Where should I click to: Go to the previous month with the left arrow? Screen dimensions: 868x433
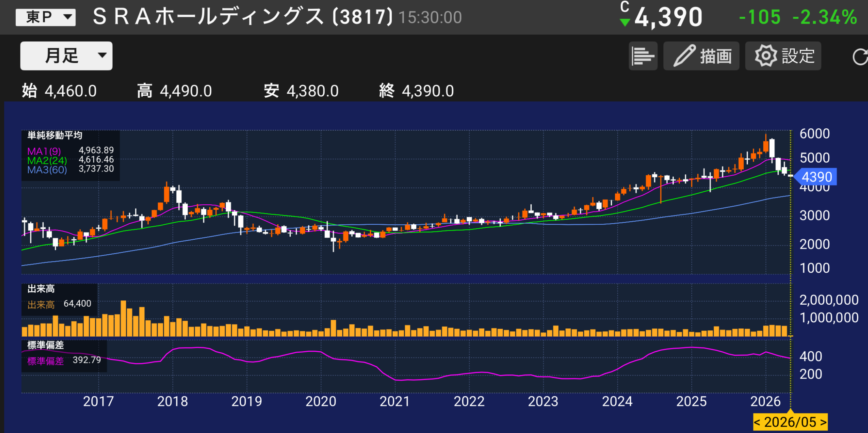757,422
